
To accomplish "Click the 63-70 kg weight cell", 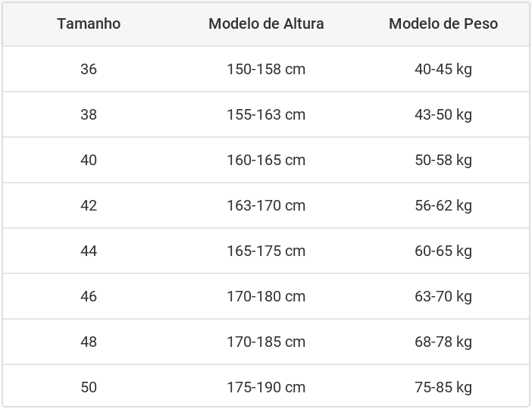I will click(x=443, y=296).
